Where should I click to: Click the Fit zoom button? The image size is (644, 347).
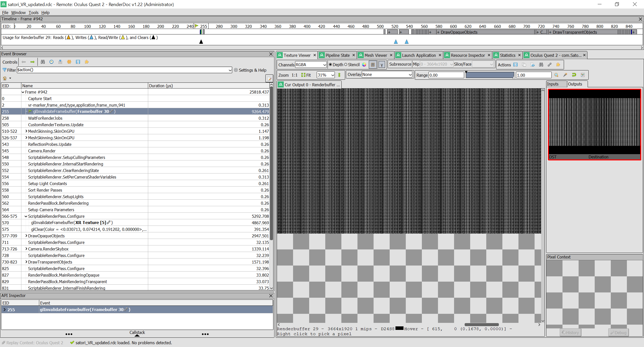click(306, 75)
